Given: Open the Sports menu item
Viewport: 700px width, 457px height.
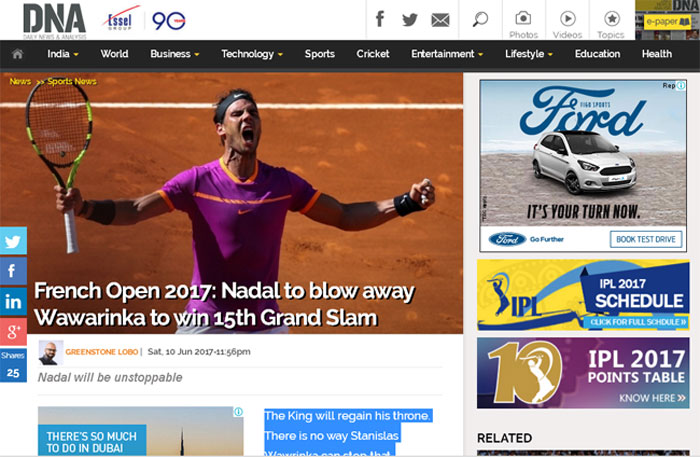Looking at the screenshot, I should pos(320,54).
